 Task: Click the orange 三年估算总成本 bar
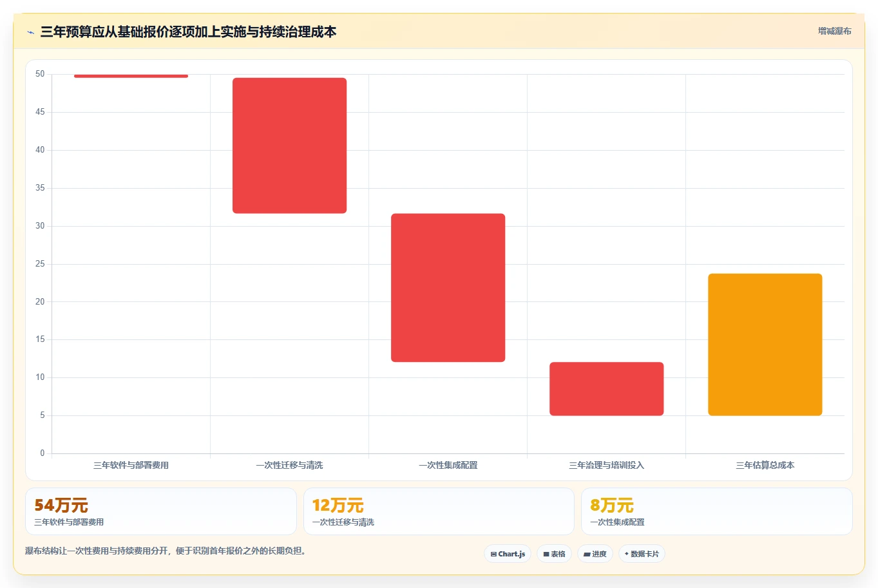click(x=765, y=345)
